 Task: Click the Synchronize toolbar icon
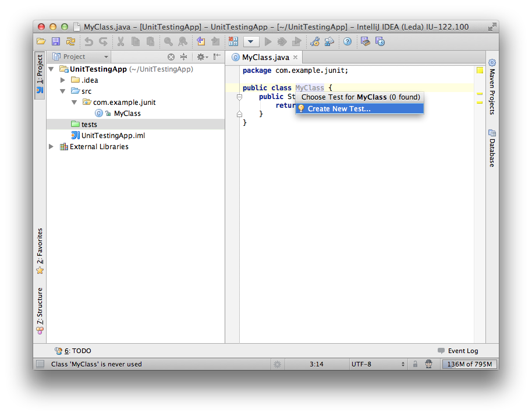tap(70, 41)
